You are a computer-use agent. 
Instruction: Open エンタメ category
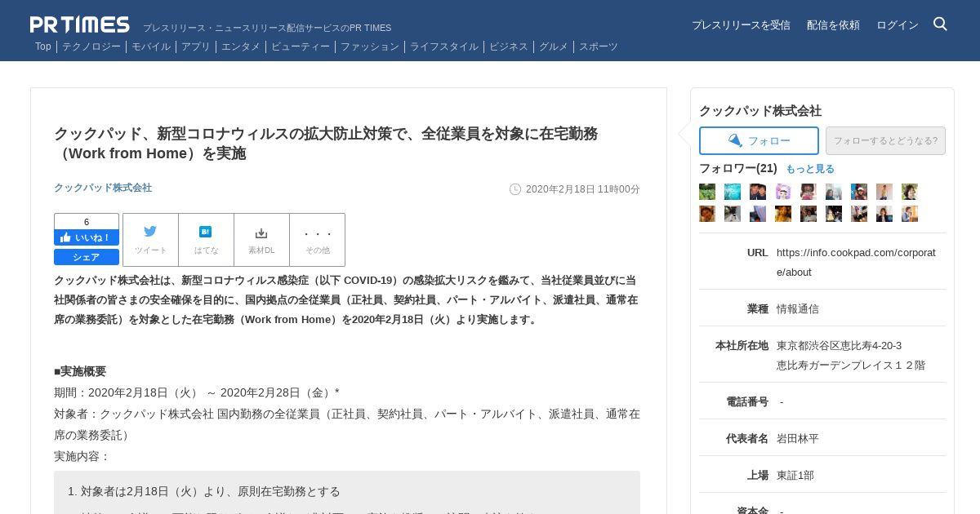click(x=241, y=47)
